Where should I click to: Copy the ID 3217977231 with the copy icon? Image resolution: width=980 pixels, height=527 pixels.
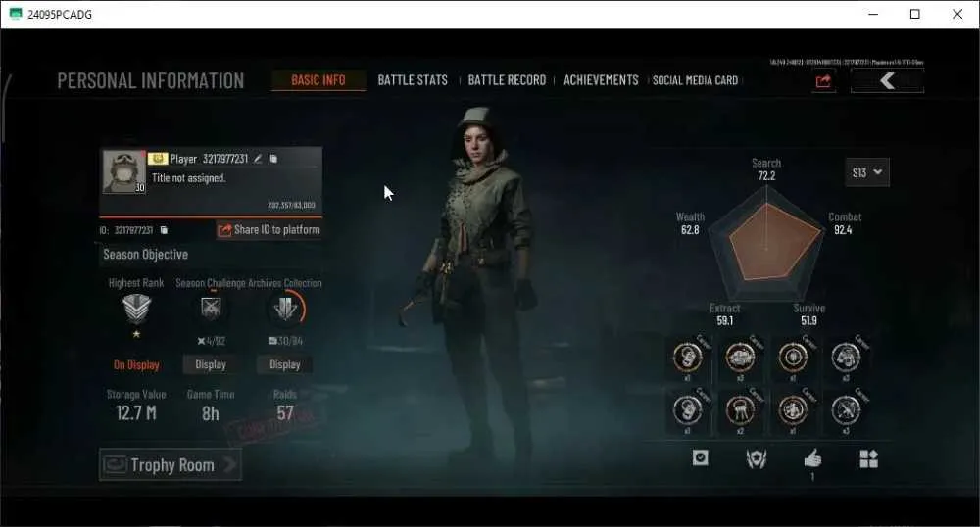[x=164, y=230]
